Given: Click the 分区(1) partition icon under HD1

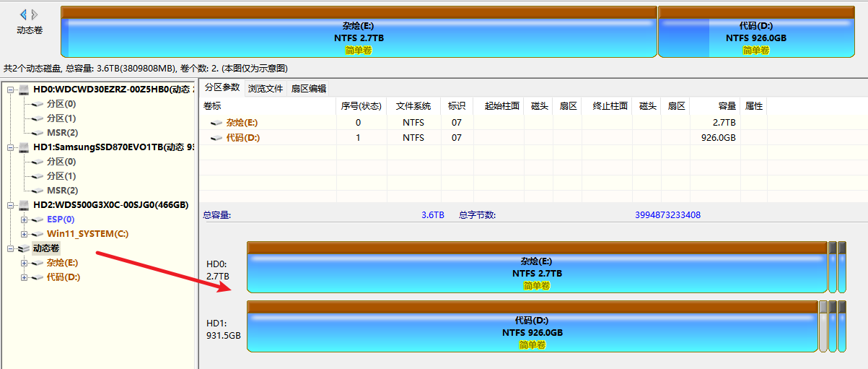Looking at the screenshot, I should 38,176.
